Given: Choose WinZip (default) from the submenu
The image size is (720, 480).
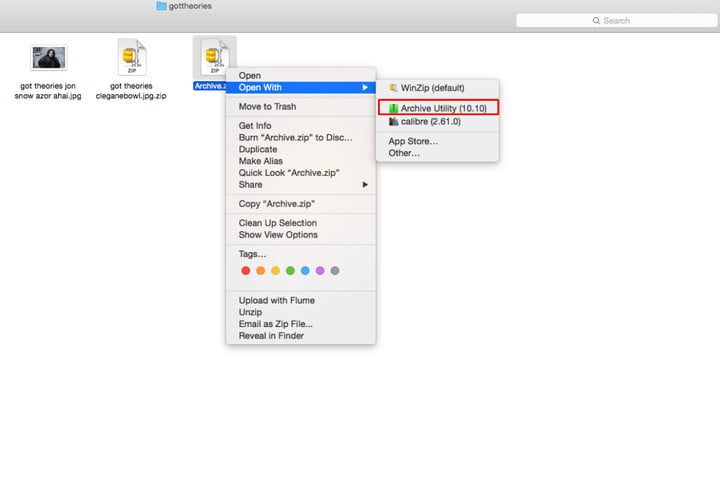Looking at the screenshot, I should tap(432, 88).
